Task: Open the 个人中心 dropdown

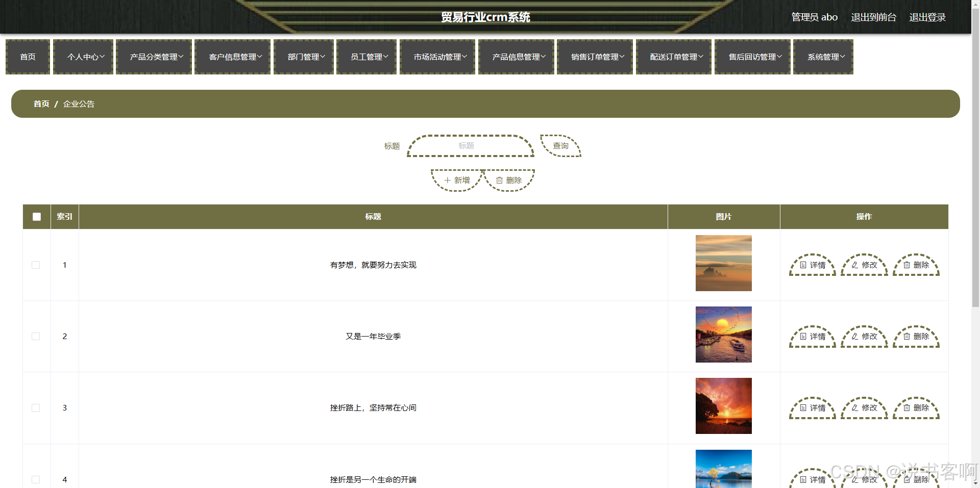Action: 83,57
